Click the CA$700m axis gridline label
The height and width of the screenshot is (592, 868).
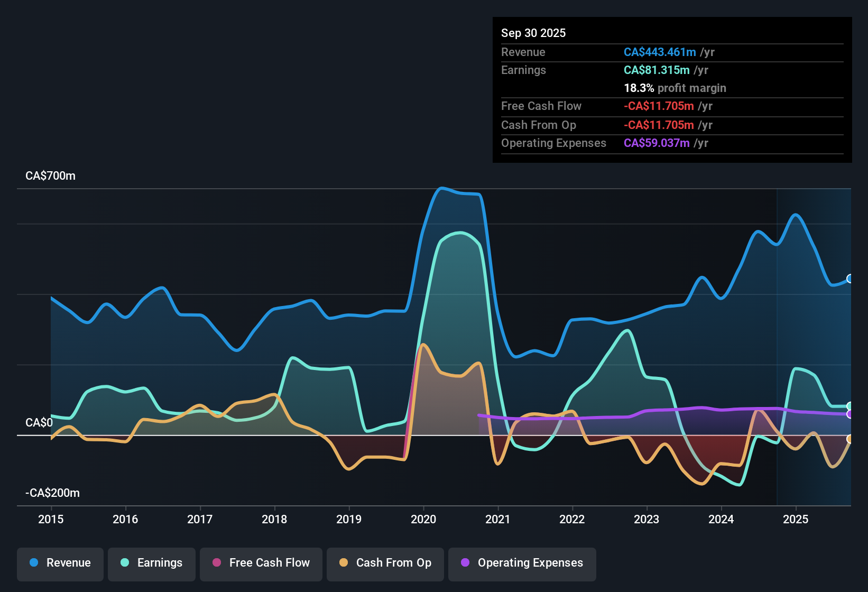(50, 175)
